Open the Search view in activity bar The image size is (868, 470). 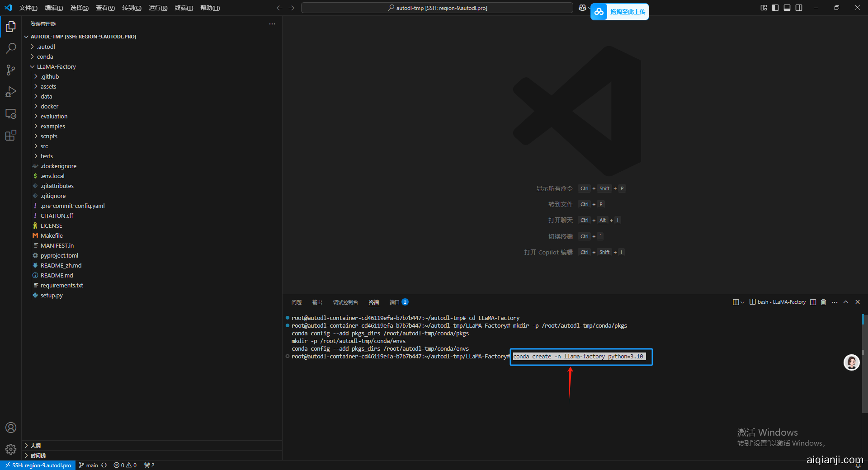tap(11, 48)
